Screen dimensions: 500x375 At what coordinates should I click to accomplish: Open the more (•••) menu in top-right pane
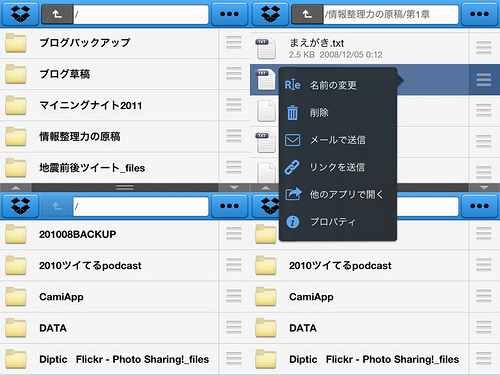(479, 14)
